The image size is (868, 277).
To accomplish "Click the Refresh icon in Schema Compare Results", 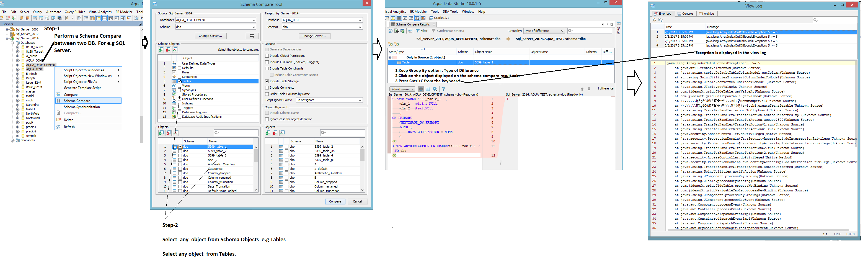I will click(391, 31).
